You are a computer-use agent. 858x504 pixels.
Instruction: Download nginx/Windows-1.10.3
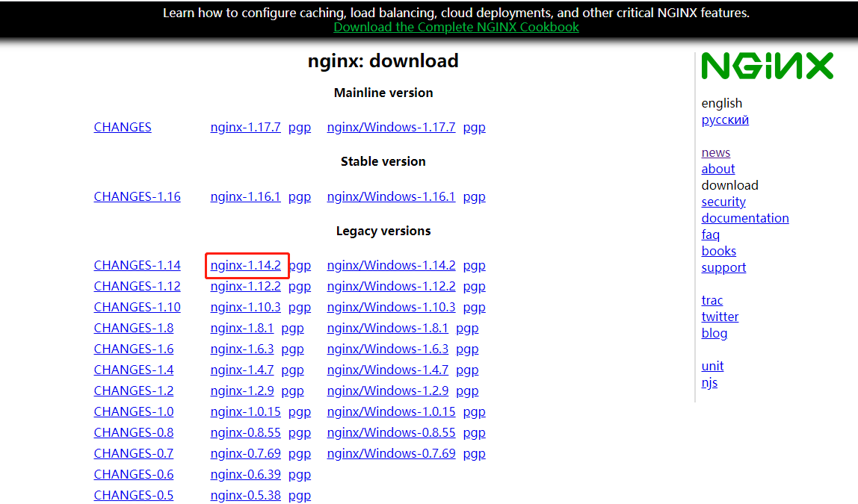pyautogui.click(x=391, y=307)
